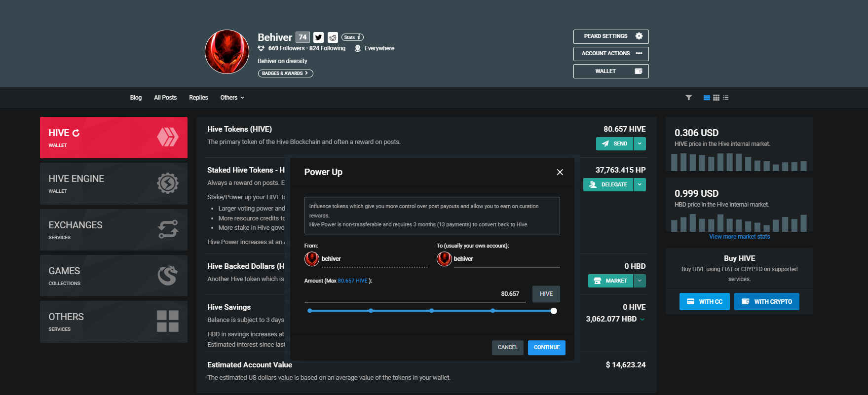Cancel the Power Up dialog
This screenshot has width=868, height=395.
(x=508, y=348)
